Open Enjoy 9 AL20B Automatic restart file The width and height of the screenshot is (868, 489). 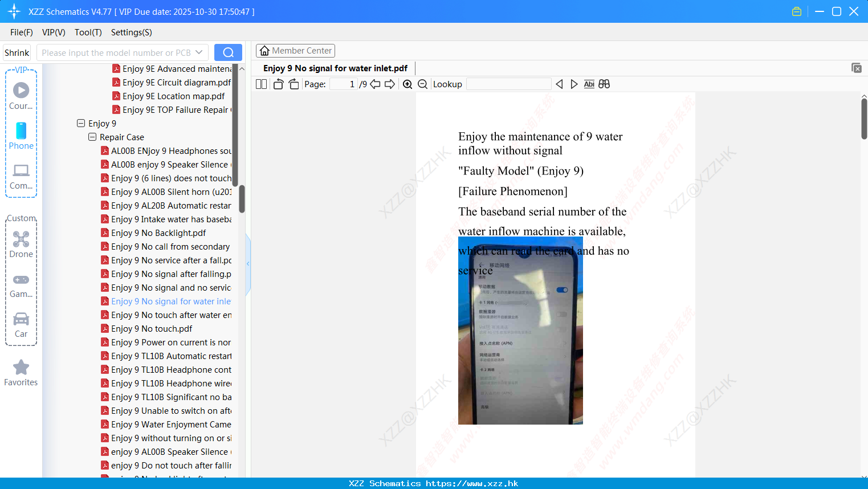(166, 205)
